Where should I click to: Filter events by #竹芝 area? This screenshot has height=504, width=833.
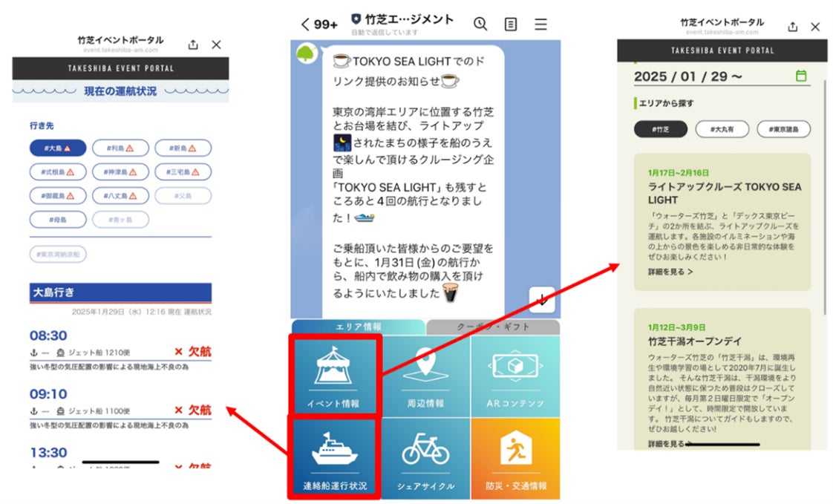pos(661,129)
